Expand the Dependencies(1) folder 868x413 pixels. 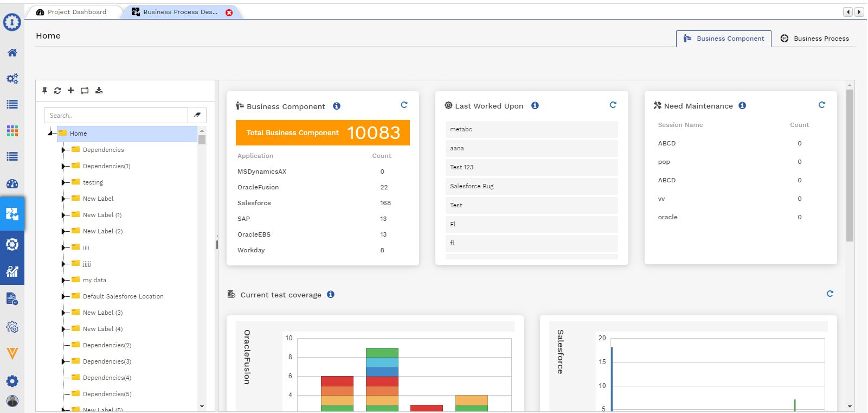point(63,167)
